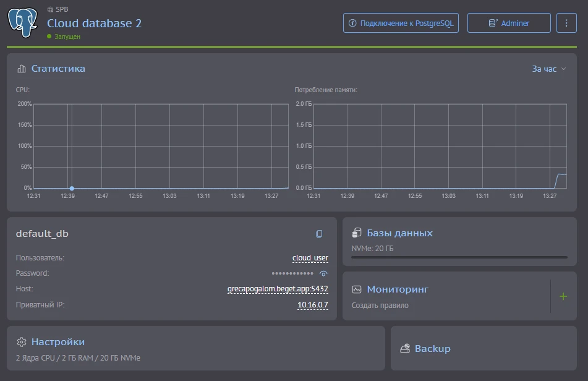The image size is (588, 381).
Task: Select the CPU chart data point at 12:39
Action: pos(72,188)
